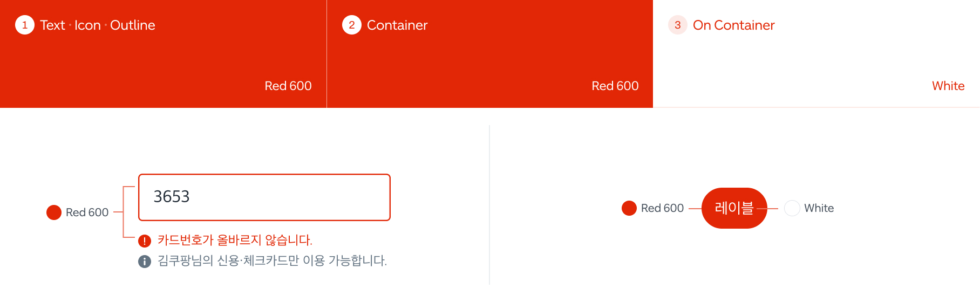Click the On Container heading
The height and width of the screenshot is (302, 980).
click(x=733, y=25)
